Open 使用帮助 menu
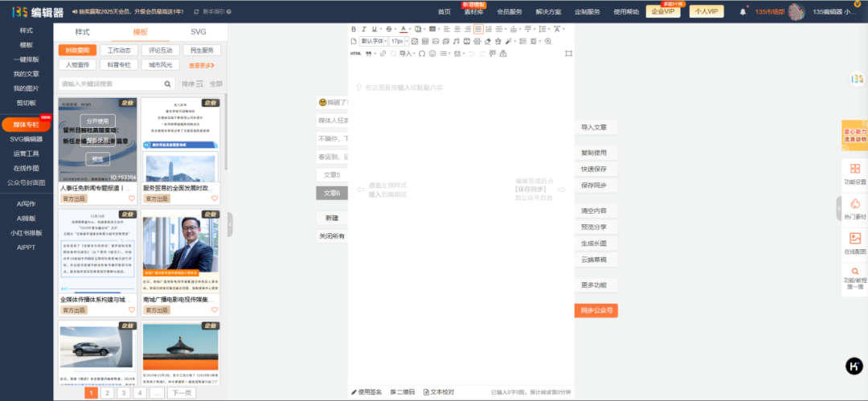The width and height of the screenshot is (868, 401). [626, 11]
